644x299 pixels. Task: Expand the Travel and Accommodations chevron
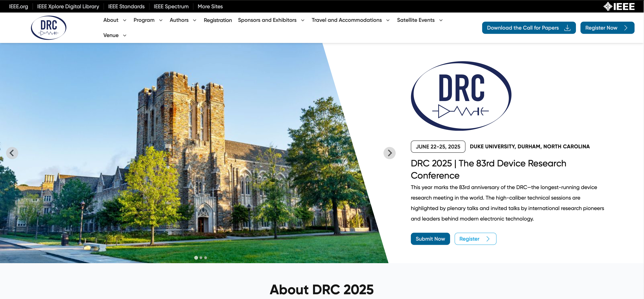[388, 20]
